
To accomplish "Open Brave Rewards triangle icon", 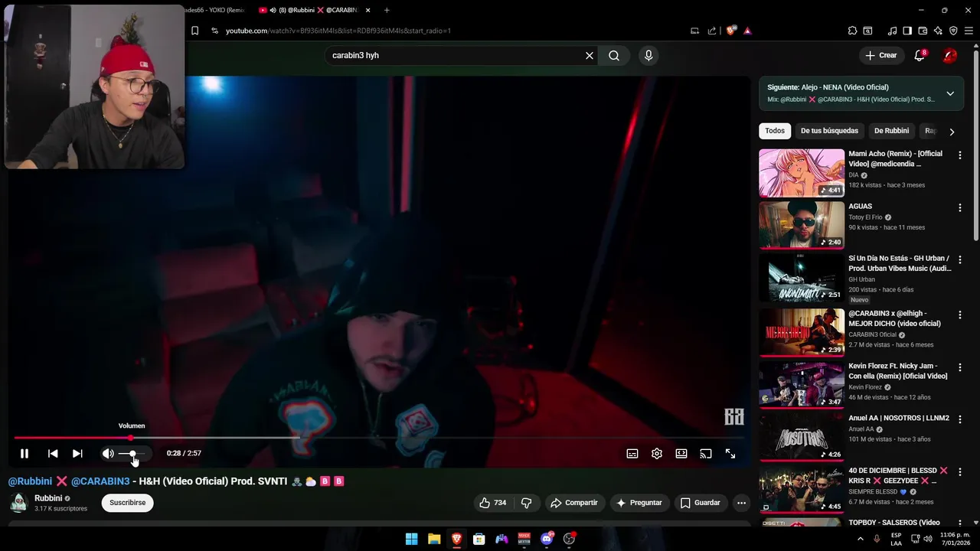I will coord(747,31).
